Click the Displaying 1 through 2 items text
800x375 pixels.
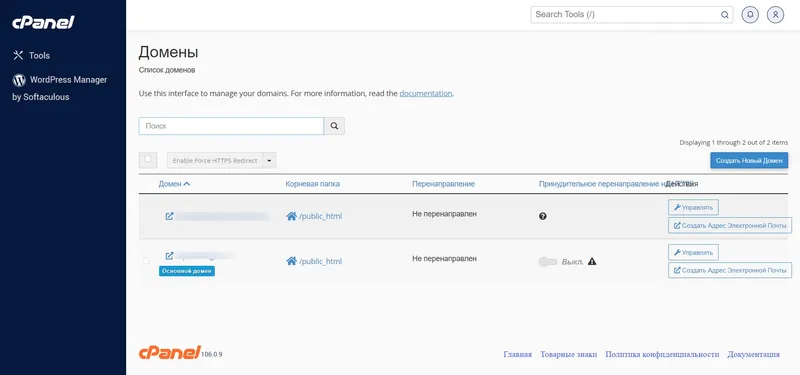tap(734, 142)
